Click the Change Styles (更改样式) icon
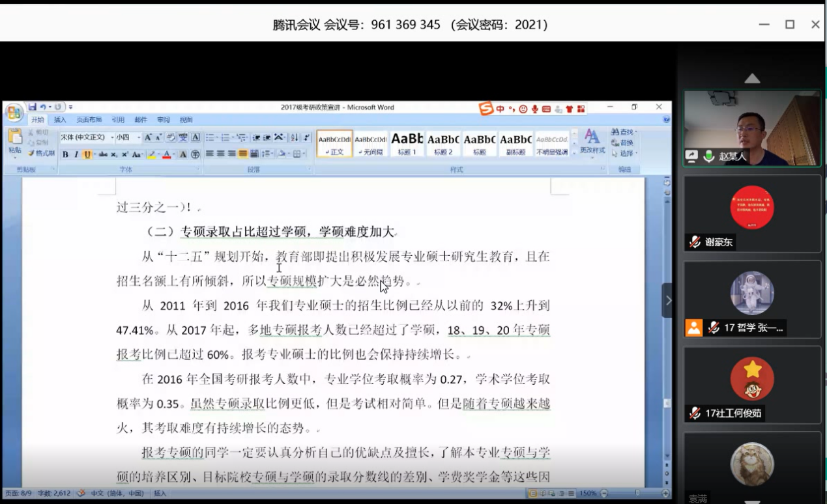 [x=592, y=141]
